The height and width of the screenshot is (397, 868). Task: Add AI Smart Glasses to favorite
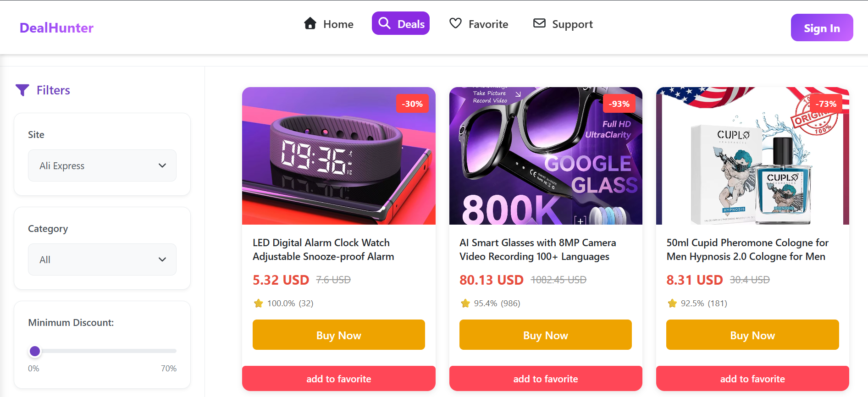click(x=546, y=378)
